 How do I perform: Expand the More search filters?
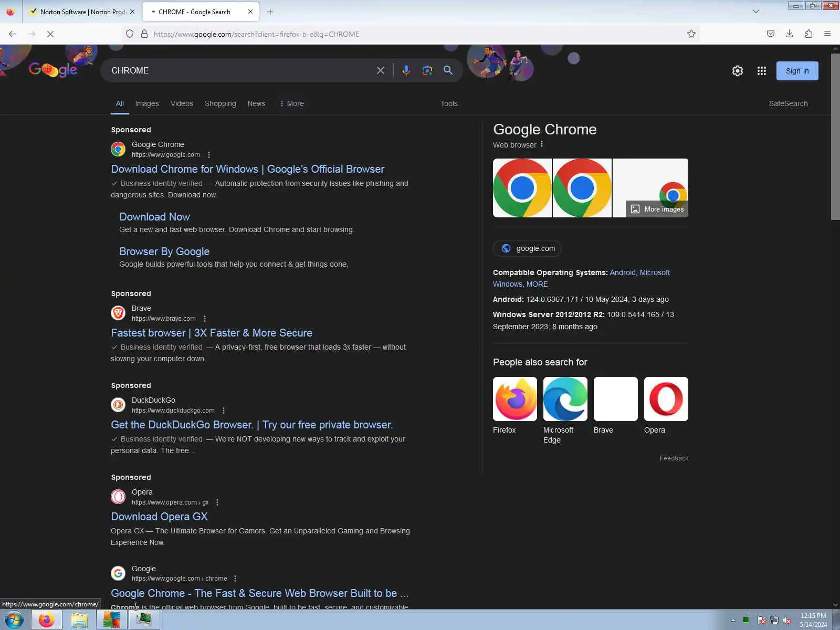click(292, 103)
